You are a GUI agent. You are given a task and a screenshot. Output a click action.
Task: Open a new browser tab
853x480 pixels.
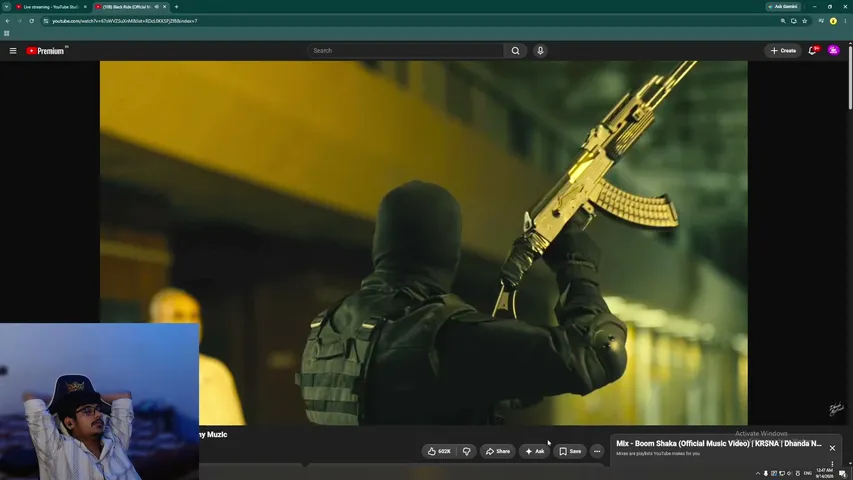tap(176, 7)
